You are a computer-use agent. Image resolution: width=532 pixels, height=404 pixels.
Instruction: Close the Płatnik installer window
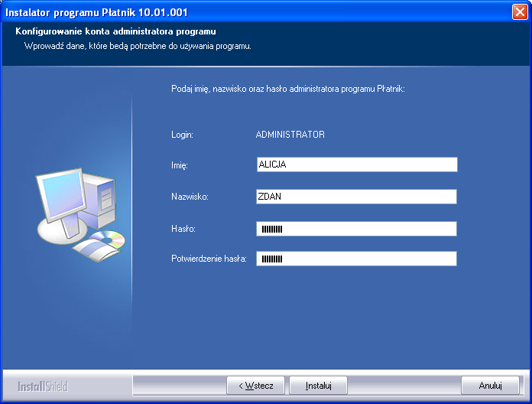pos(520,12)
